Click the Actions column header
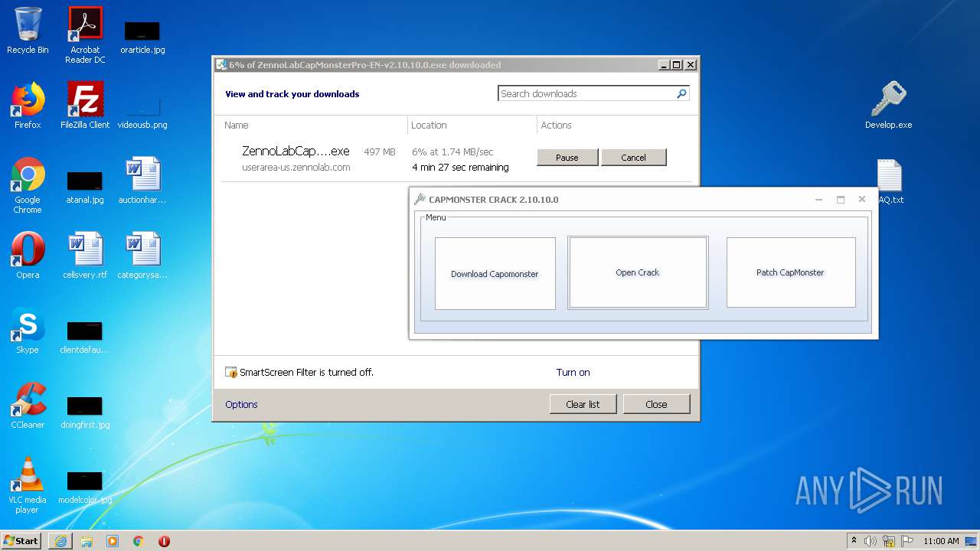Screen dimensions: 980x551 coord(557,125)
